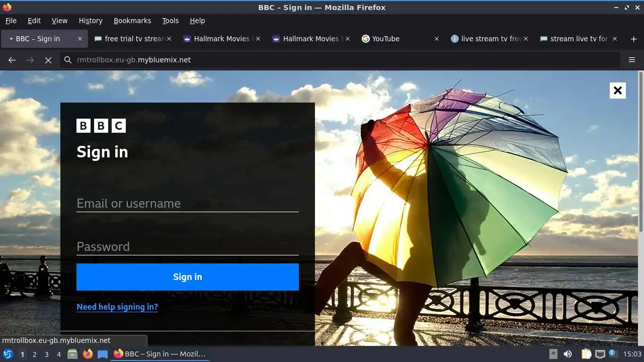Switch to workspace 4

58,354
